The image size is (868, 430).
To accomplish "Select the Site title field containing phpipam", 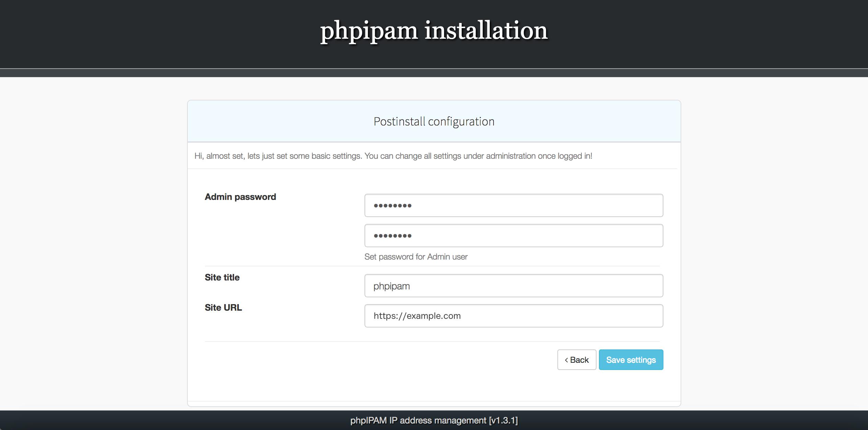I will 513,285.
